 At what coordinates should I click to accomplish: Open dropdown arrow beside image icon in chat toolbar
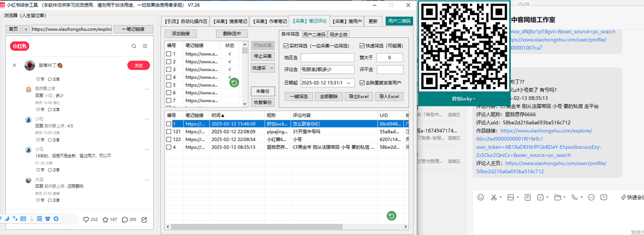click(518, 197)
